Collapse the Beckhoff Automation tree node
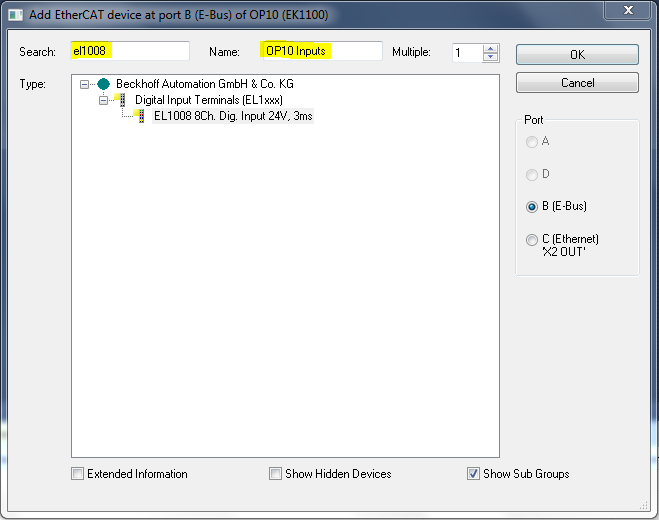The width and height of the screenshot is (659, 520). pos(84,84)
